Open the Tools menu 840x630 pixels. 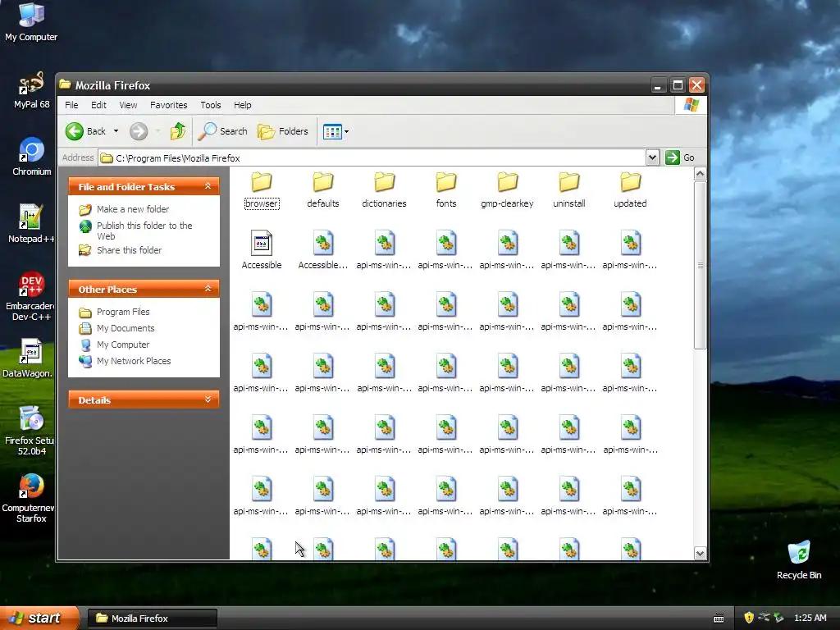click(211, 105)
